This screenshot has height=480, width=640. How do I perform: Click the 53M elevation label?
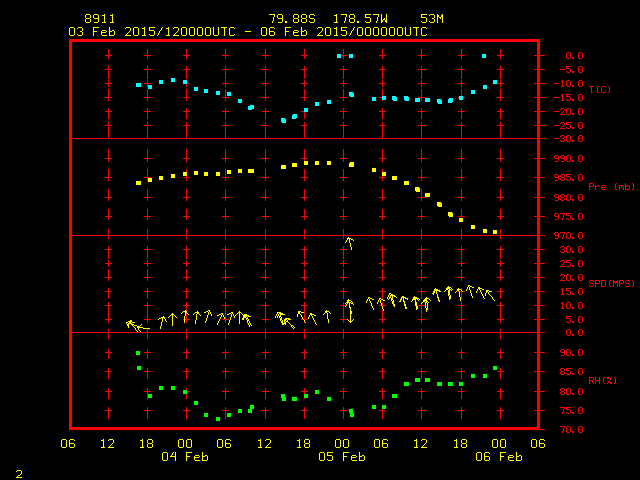[432, 19]
